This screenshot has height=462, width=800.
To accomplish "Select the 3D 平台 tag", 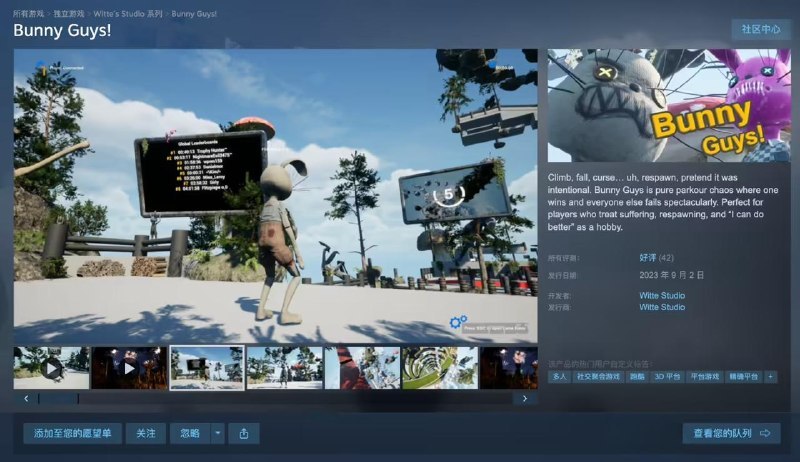I will tap(667, 377).
